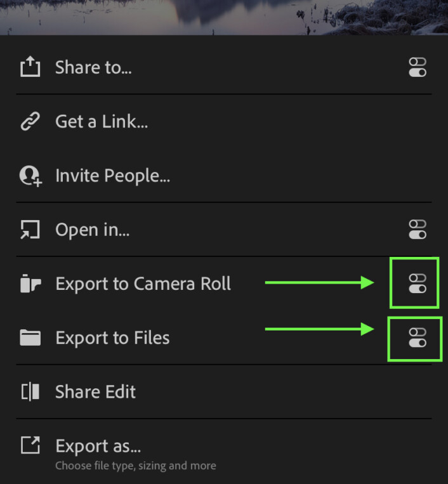This screenshot has width=448, height=484.
Task: Click the Share to upload icon
Action: (30, 67)
